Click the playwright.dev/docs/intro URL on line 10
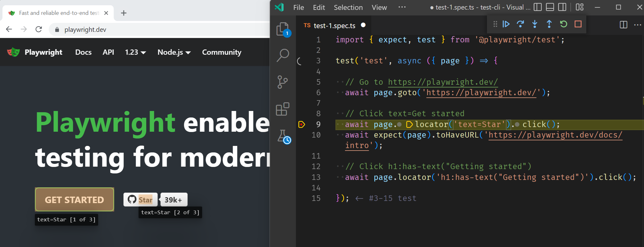The image size is (644, 247). (x=555, y=135)
